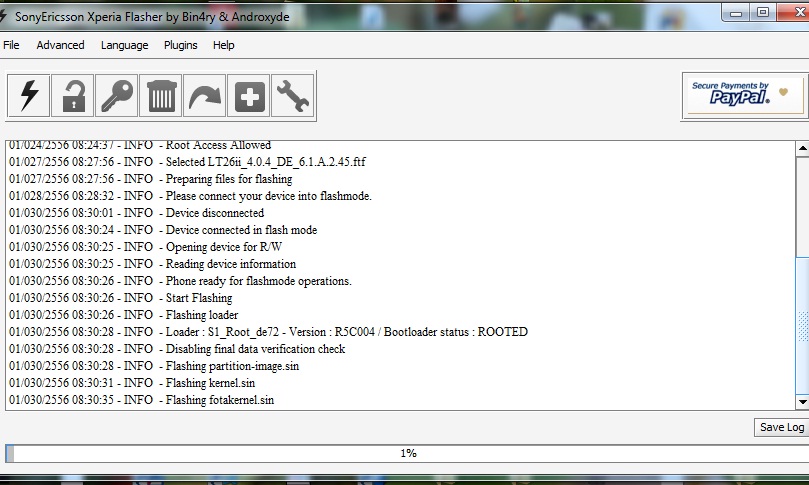Maximize the Flasher window
The width and height of the screenshot is (809, 485).
coord(763,12)
